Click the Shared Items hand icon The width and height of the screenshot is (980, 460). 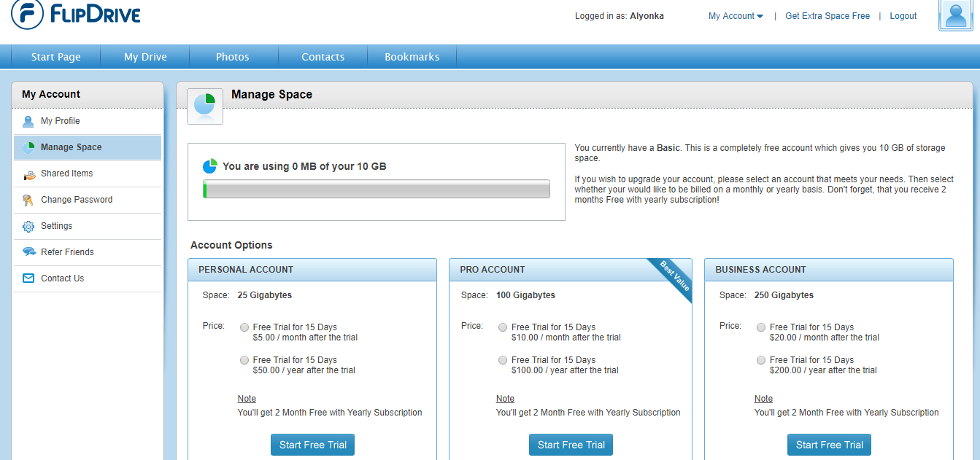[28, 174]
